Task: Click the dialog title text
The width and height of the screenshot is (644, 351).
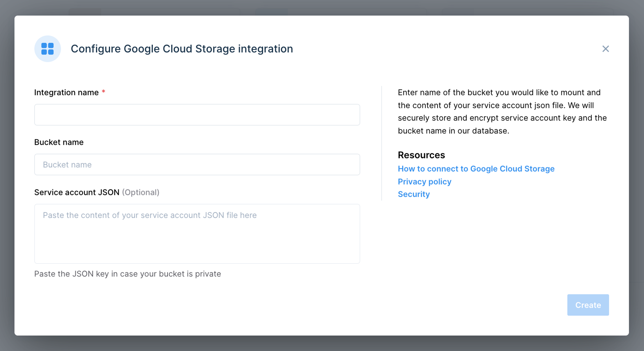Action: [182, 49]
